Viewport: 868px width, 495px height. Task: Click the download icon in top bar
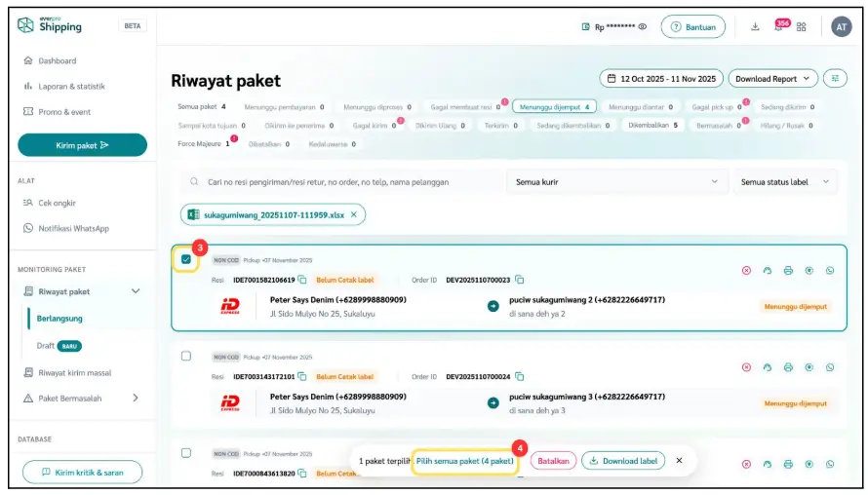coord(755,27)
